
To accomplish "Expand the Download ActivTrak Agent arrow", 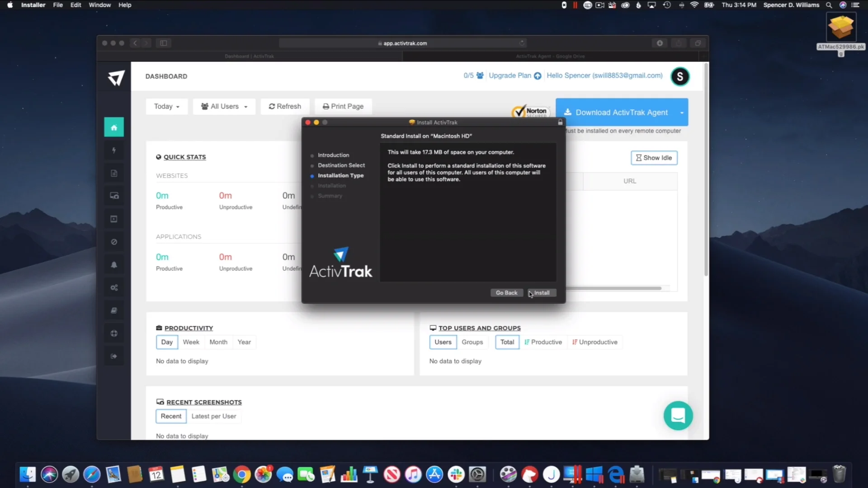I will coord(682,113).
